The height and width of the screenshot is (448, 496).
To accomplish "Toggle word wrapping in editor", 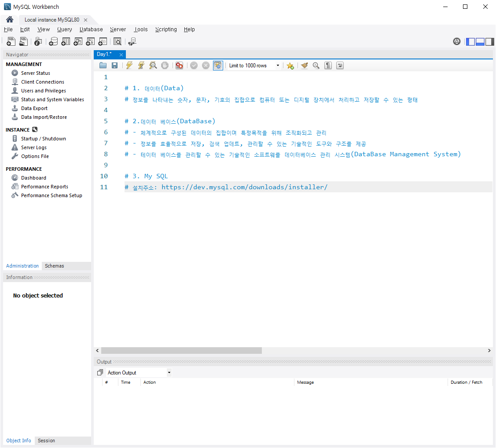I will pyautogui.click(x=340, y=66).
